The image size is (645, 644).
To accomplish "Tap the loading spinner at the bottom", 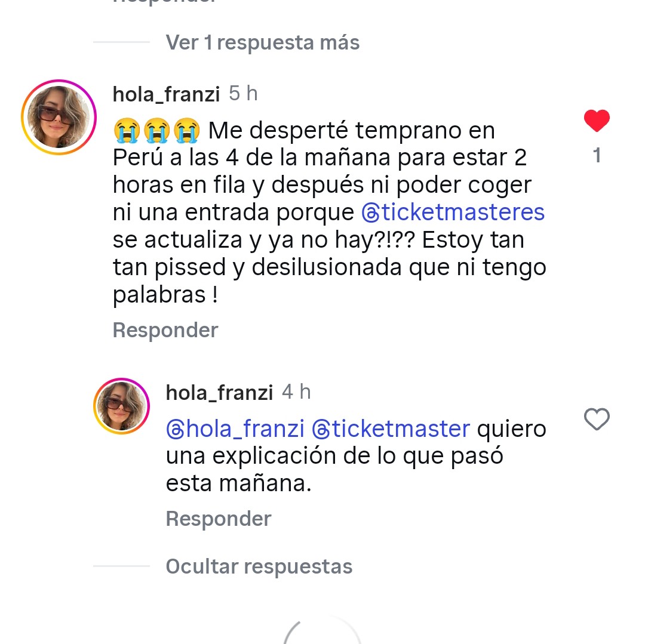I will click(x=322, y=634).
